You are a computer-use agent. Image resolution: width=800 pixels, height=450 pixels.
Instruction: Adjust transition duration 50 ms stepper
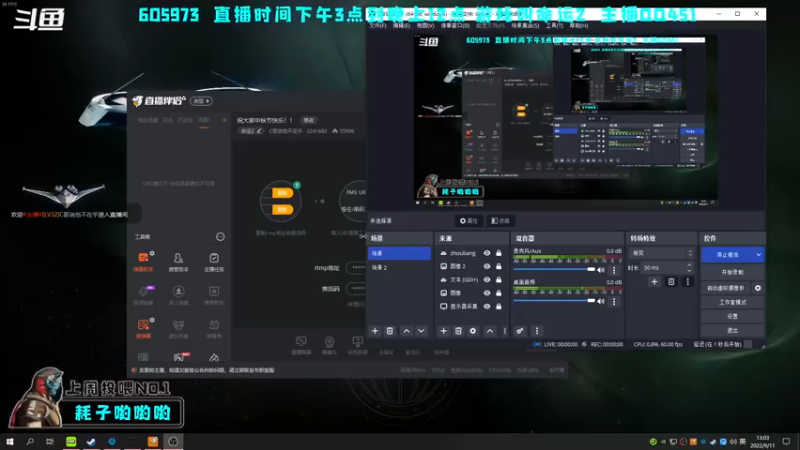pyautogui.click(x=689, y=267)
